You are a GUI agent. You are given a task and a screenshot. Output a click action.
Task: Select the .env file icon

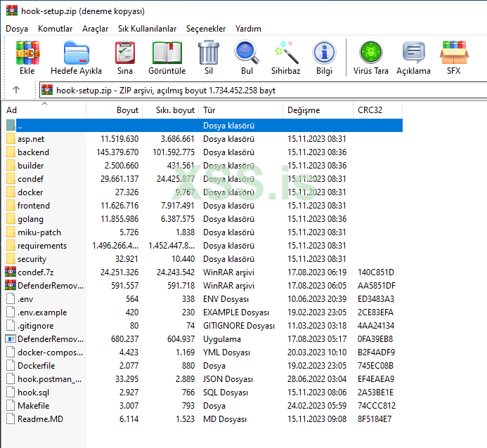tap(11, 298)
